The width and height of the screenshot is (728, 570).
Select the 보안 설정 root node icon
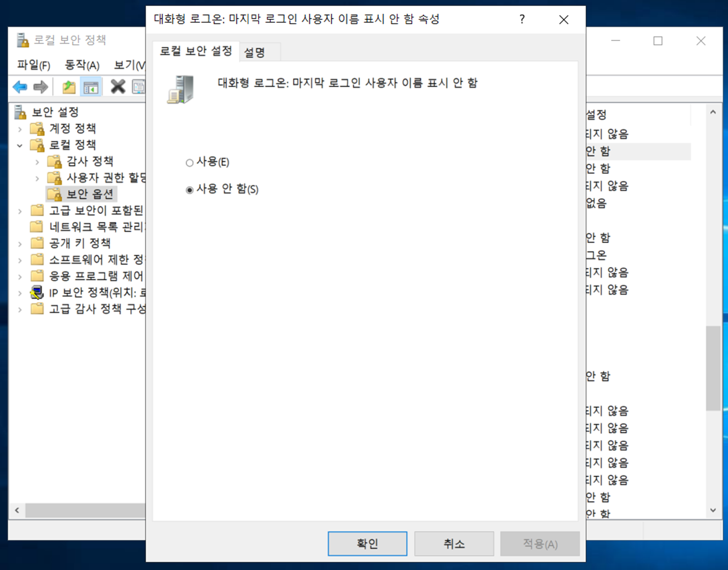pos(20,112)
